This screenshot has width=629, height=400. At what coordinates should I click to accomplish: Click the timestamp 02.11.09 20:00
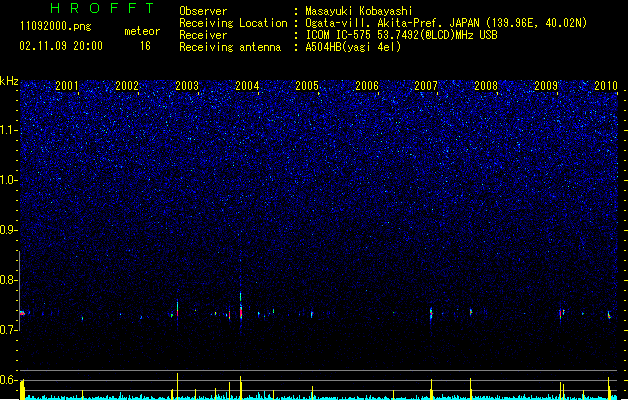61,46
